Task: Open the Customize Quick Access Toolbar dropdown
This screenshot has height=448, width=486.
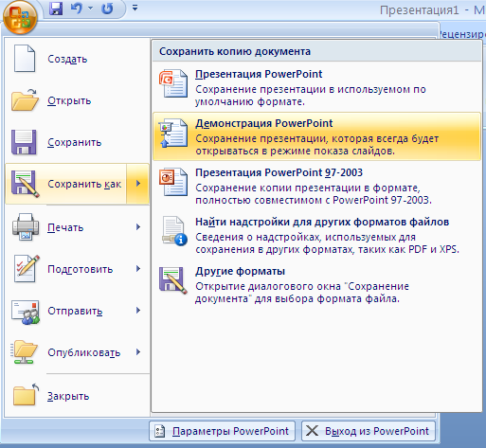Action: [135, 8]
